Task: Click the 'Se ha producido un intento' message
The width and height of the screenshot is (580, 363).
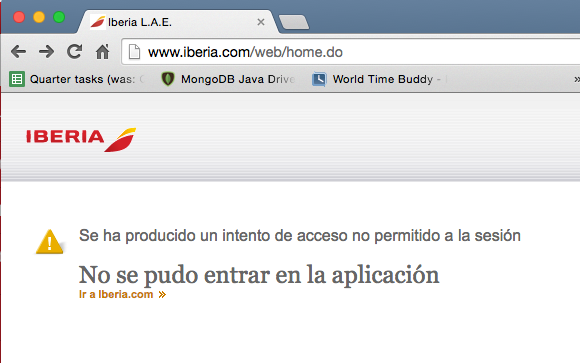Action: tap(300, 236)
